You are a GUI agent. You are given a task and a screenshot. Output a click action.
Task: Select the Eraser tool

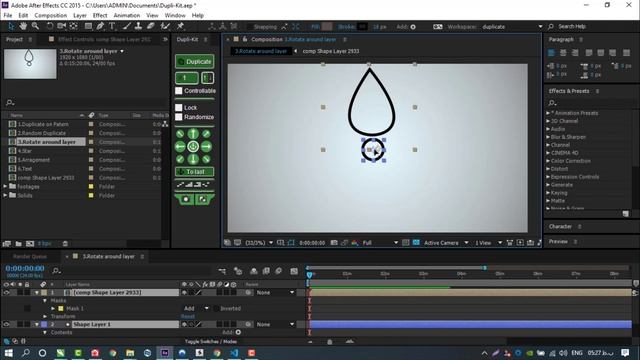click(x=151, y=26)
